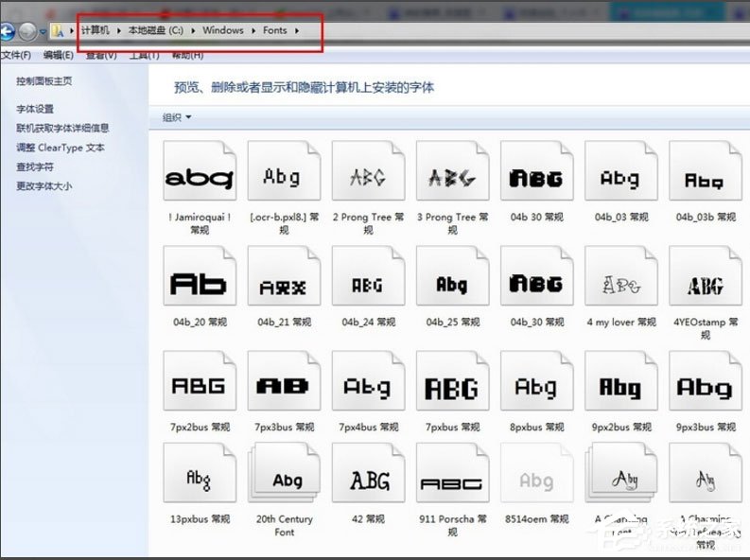Open the recent pages dropdown arrow
This screenshot has height=560, width=750.
[44, 32]
